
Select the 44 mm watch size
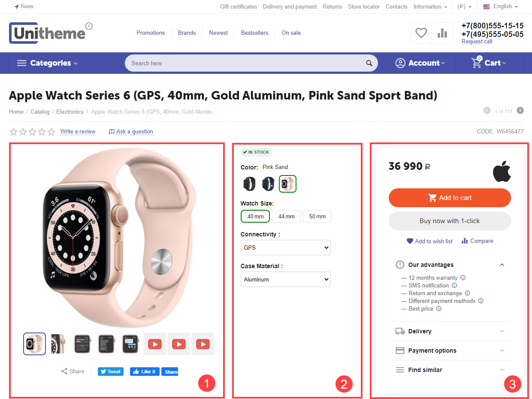pos(287,216)
